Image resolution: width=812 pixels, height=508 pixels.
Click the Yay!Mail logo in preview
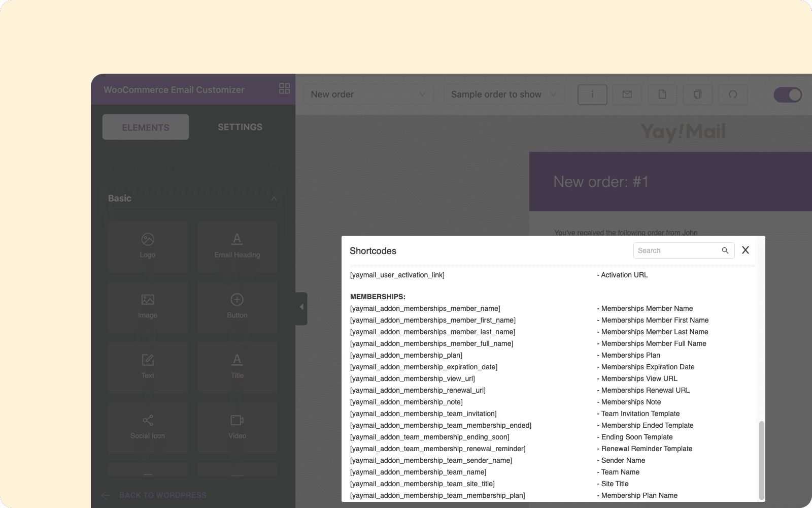(x=683, y=132)
